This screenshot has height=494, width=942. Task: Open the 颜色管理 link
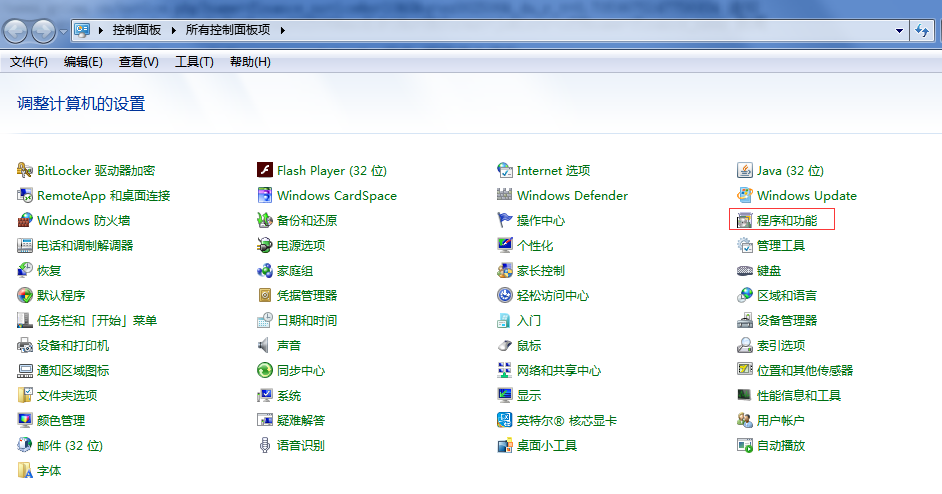click(61, 421)
